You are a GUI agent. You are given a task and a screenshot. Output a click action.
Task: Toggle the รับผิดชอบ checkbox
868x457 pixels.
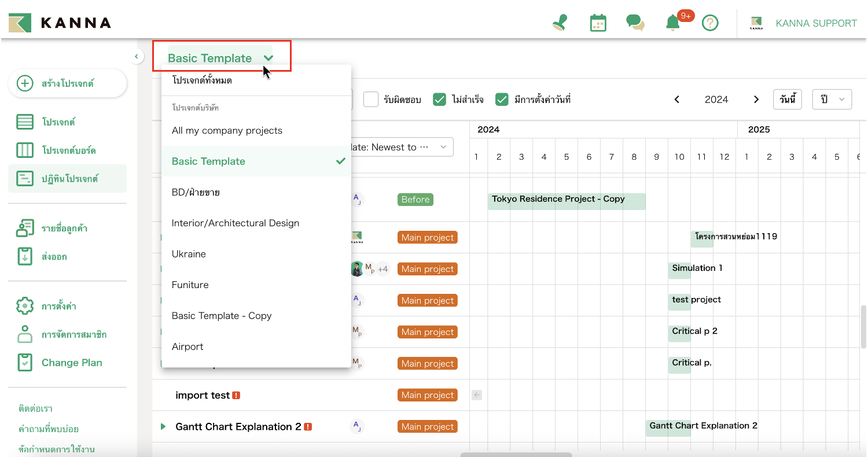pos(371,99)
